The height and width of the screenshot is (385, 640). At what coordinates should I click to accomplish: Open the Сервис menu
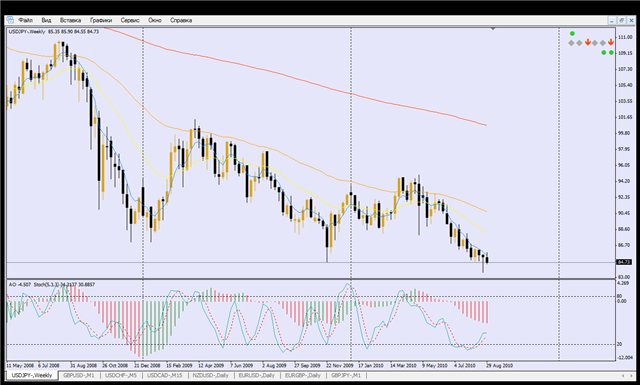[130, 20]
